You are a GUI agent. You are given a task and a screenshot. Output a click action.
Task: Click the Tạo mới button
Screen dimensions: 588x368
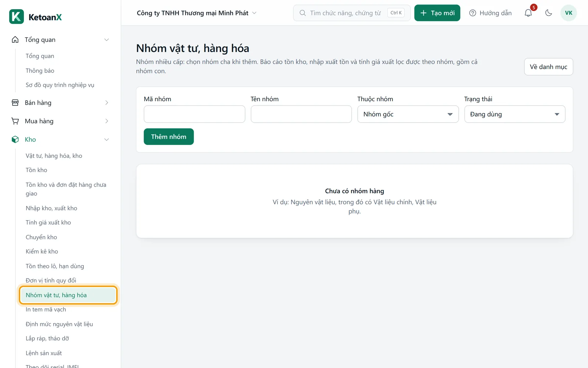tap(437, 13)
